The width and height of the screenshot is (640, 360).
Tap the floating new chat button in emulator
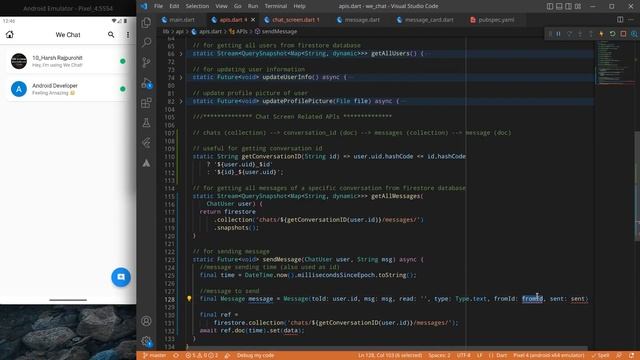point(121,277)
